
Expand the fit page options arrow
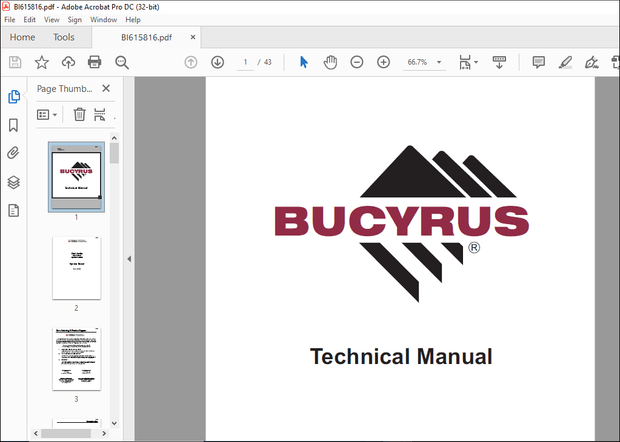tap(476, 62)
